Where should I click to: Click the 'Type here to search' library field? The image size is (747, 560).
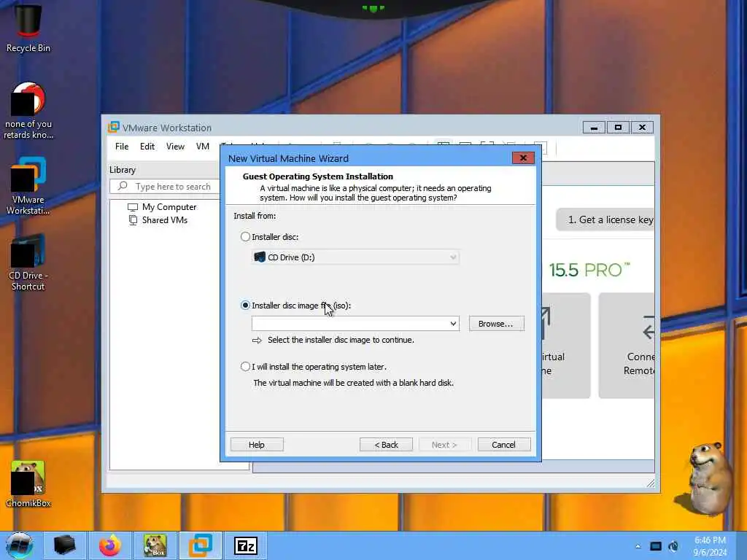[166, 186]
